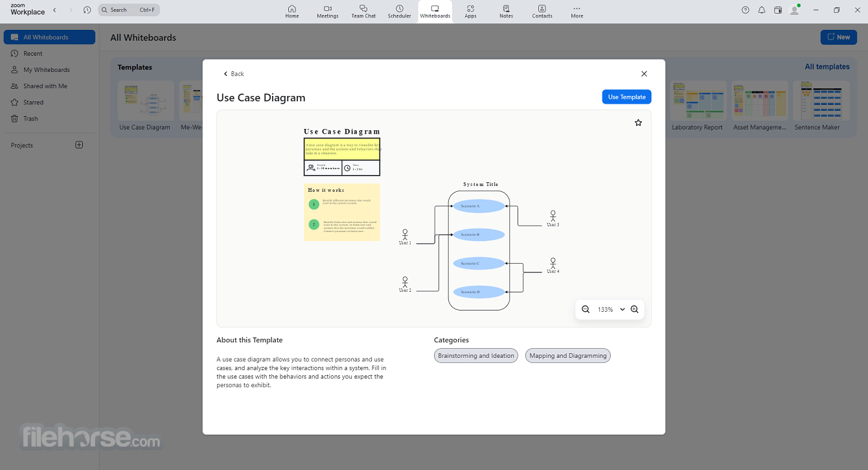Open Starred whiteboards
The width and height of the screenshot is (868, 470).
point(49,102)
